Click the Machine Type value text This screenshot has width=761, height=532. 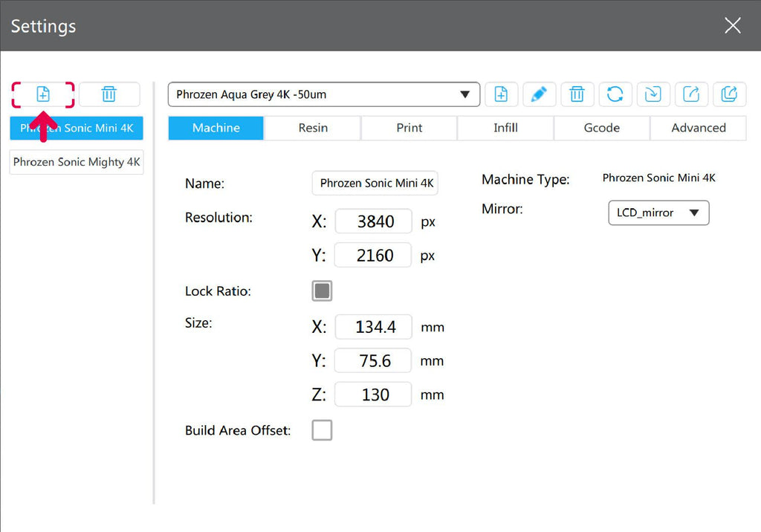coord(658,178)
